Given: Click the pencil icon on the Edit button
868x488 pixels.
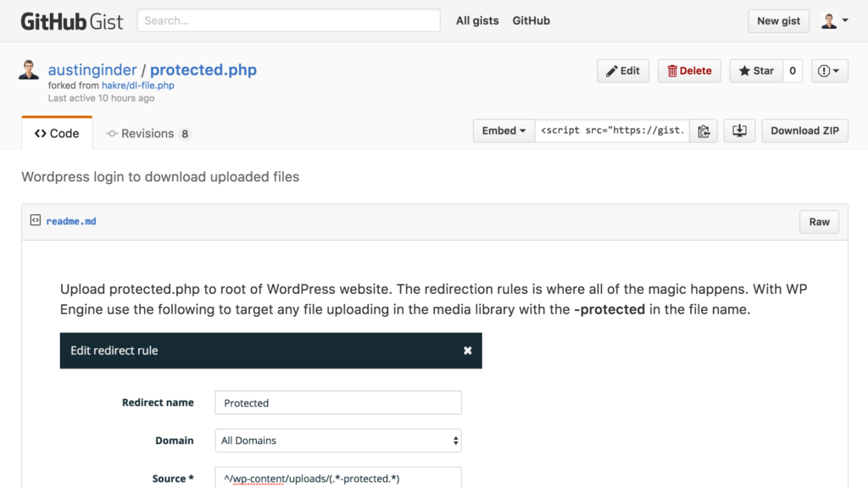Looking at the screenshot, I should pyautogui.click(x=613, y=70).
